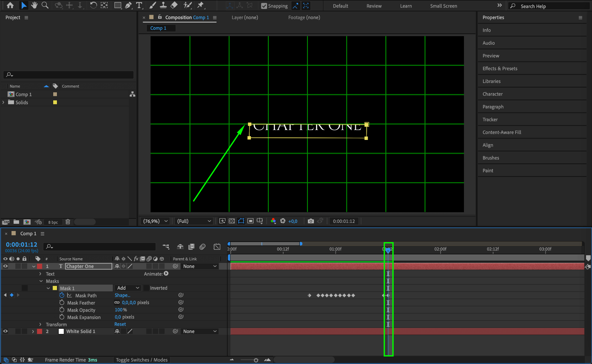Click the timeline zoom slider
The width and height of the screenshot is (592, 364).
(256, 360)
